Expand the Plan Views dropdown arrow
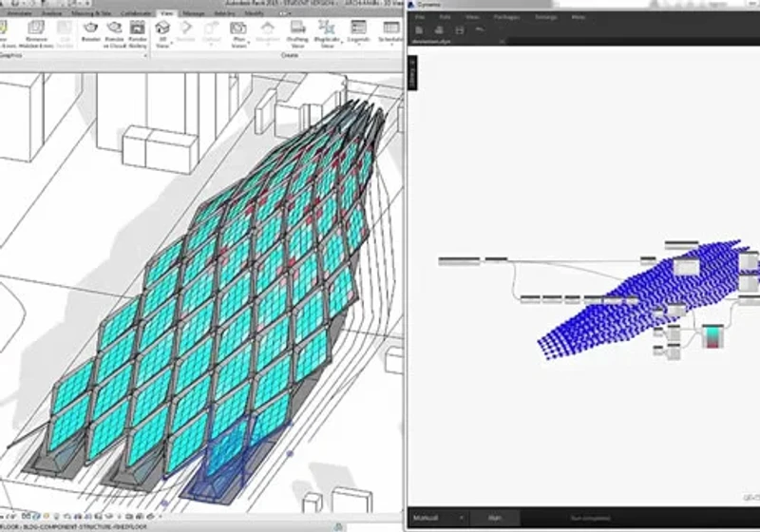The image size is (760, 532). [249, 43]
